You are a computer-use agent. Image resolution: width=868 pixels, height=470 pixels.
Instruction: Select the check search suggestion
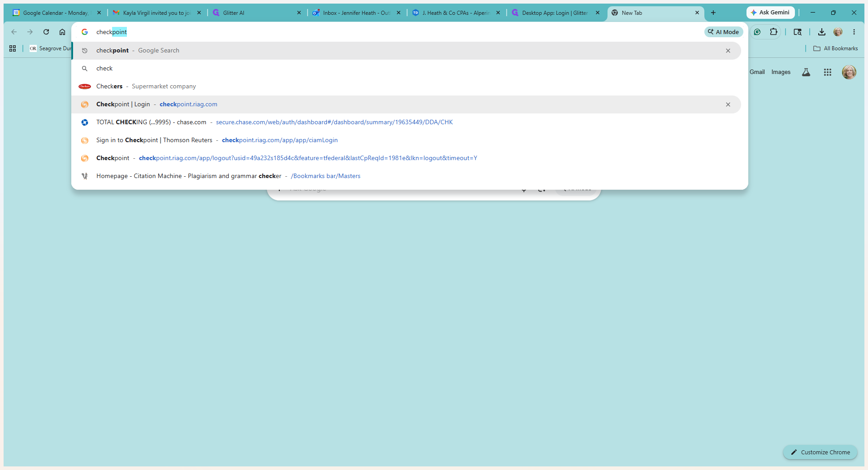point(406,69)
